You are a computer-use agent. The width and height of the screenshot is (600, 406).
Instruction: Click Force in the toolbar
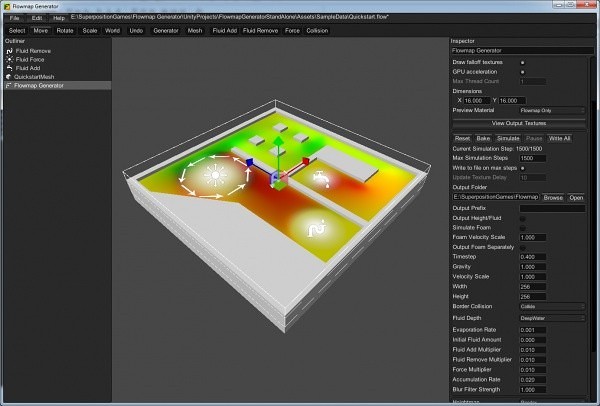click(x=292, y=31)
